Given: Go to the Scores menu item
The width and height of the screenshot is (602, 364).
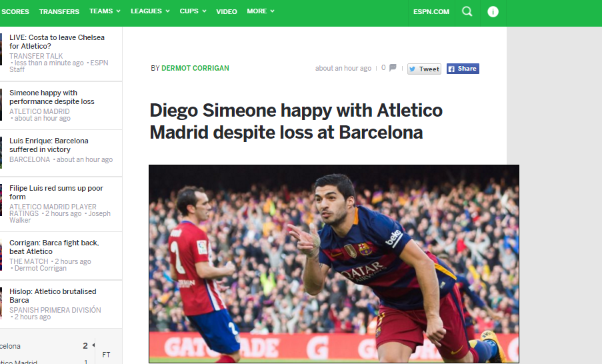Looking at the screenshot, I should tap(15, 11).
